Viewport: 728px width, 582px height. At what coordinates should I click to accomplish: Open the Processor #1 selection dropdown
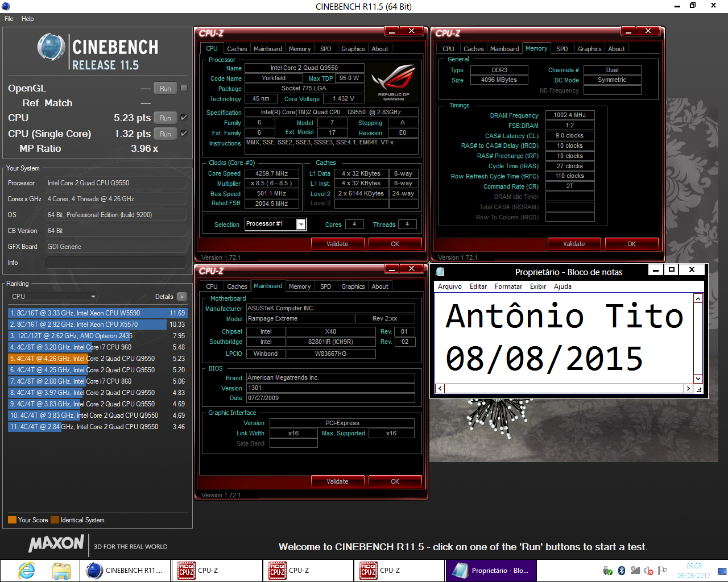click(276, 224)
